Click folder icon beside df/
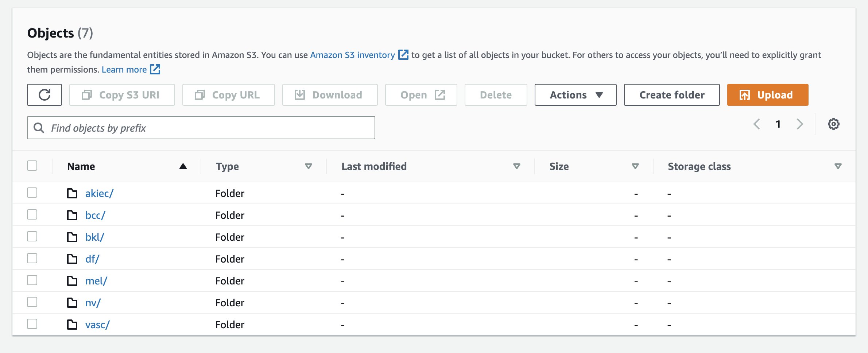 (72, 259)
